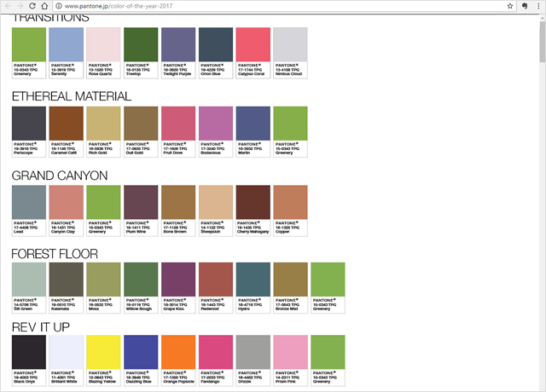Select the Rose Quartz swatch
Viewport: 546px width, 392px height.
point(103,43)
